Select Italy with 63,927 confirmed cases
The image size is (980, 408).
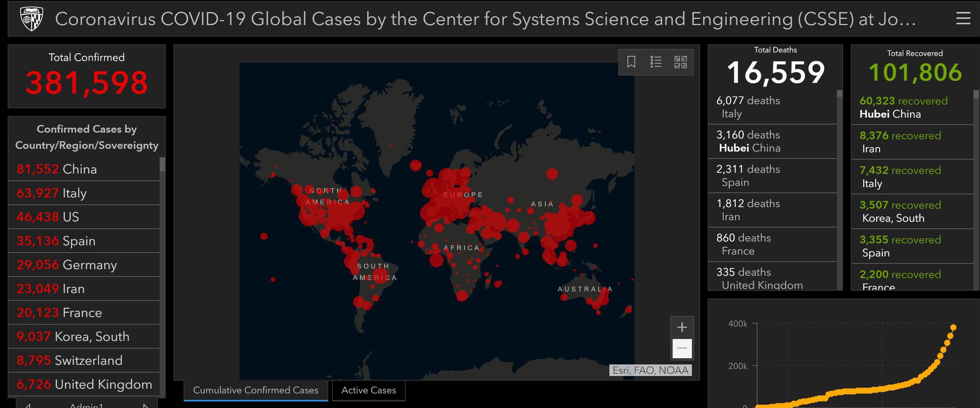[x=84, y=193]
